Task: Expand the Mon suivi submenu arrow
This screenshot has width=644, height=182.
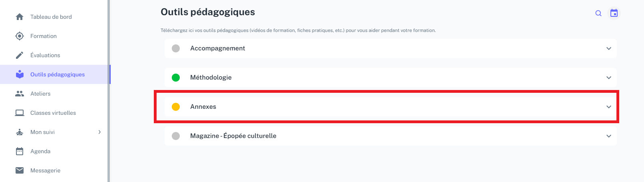Action: 99,132
